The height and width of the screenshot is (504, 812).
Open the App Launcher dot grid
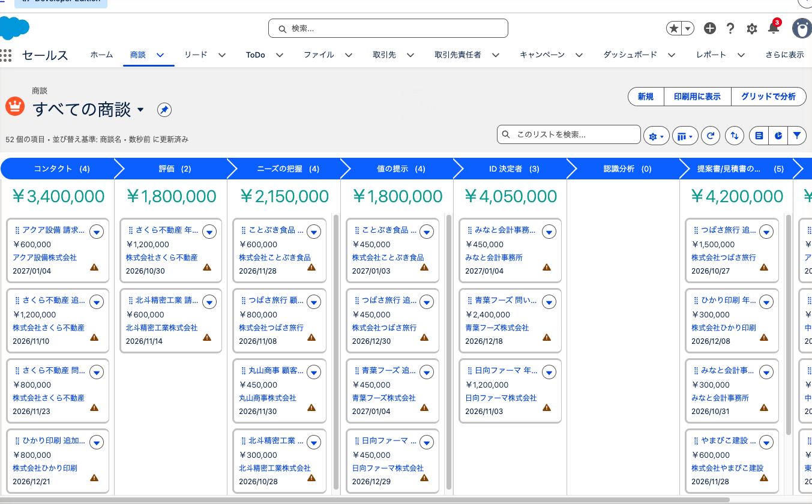pos(6,55)
